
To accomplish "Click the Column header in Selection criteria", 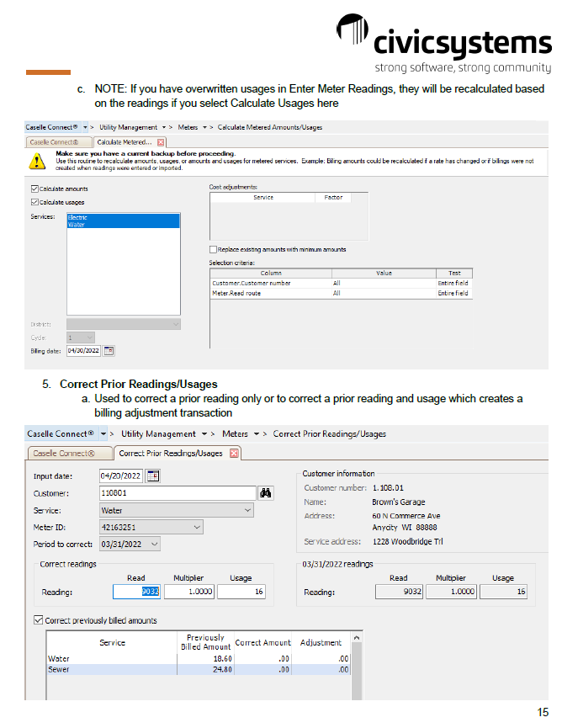I will (271, 273).
